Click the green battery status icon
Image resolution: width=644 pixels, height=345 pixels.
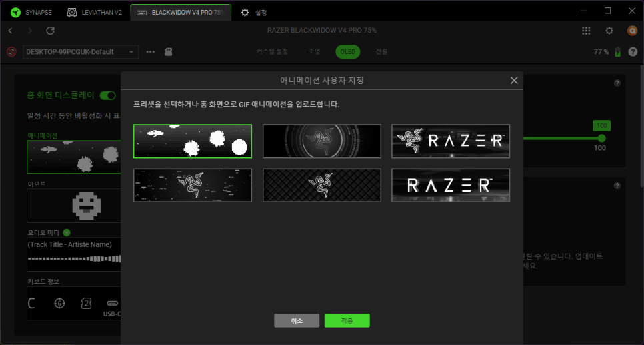pyautogui.click(x=618, y=52)
